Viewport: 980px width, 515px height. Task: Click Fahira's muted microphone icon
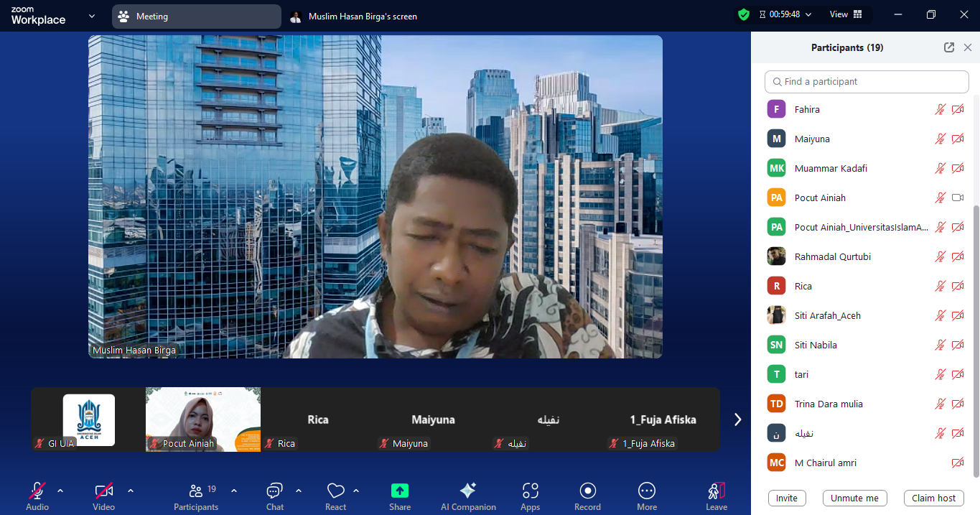coord(940,109)
